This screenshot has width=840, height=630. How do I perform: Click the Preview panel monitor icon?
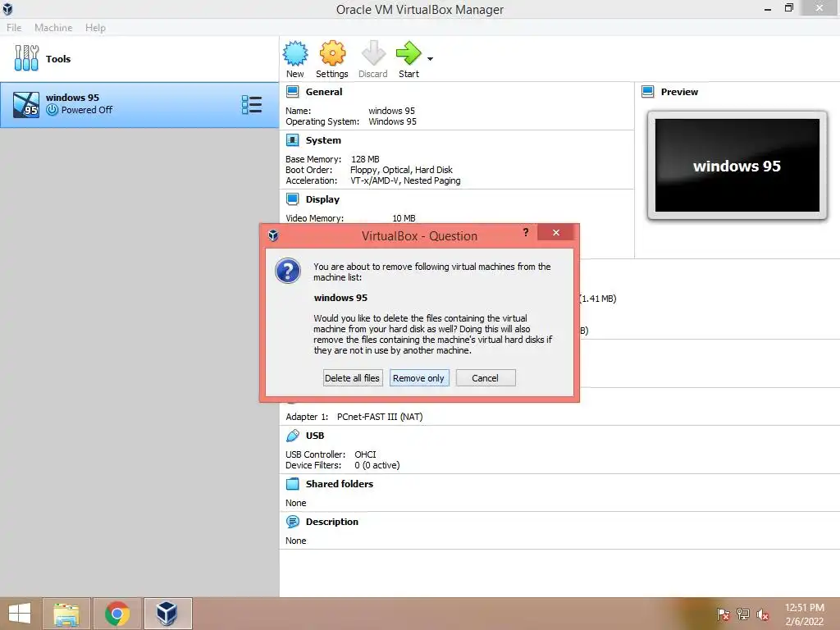pos(648,92)
